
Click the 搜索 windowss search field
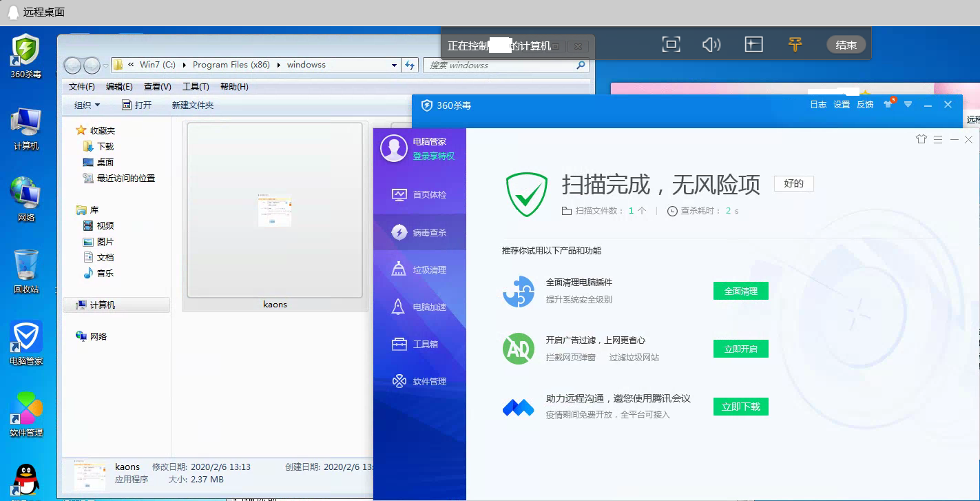click(x=499, y=65)
